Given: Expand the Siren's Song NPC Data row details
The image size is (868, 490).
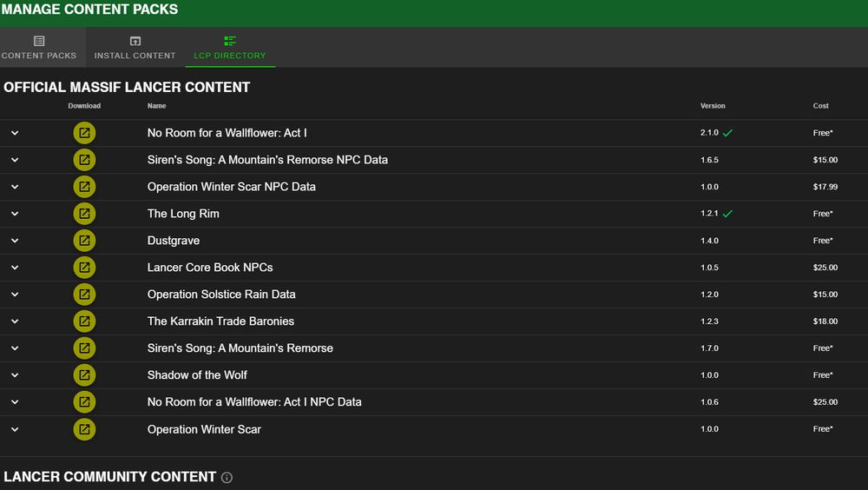Looking at the screenshot, I should point(15,160).
